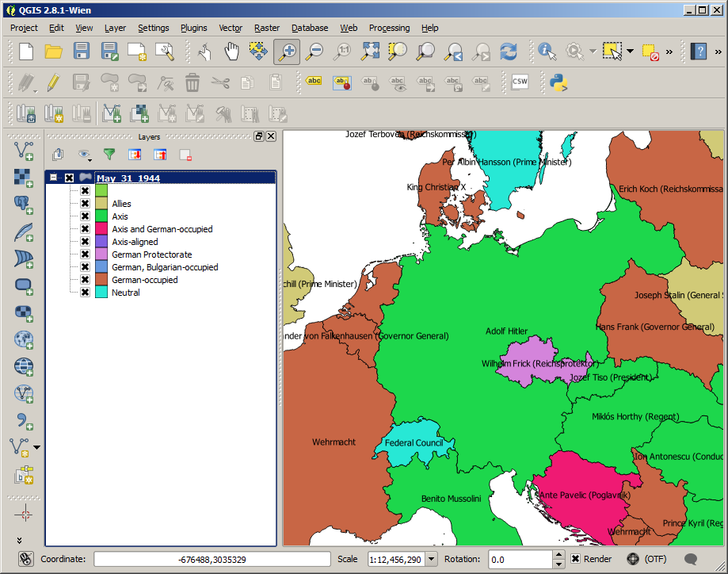Screen dimensions: 728x574
Task: Click the Zoom Full extent icon
Action: [370, 52]
